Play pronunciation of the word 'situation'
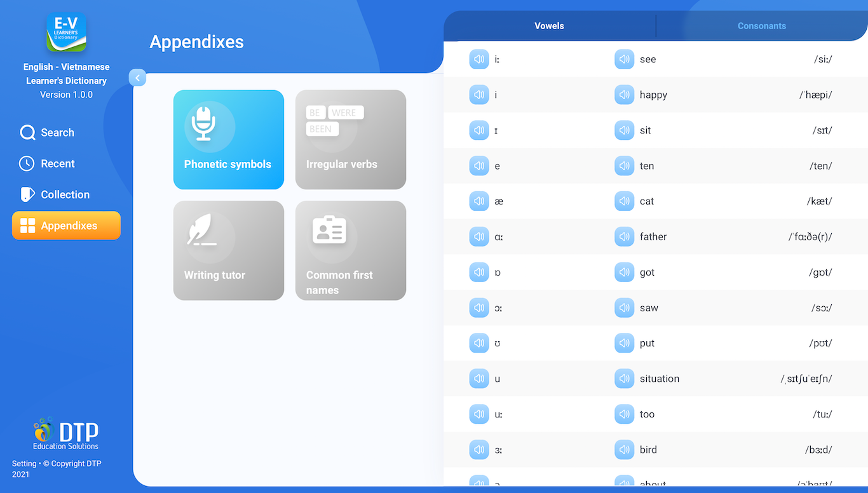Viewport: 868px width, 493px height. coord(625,379)
